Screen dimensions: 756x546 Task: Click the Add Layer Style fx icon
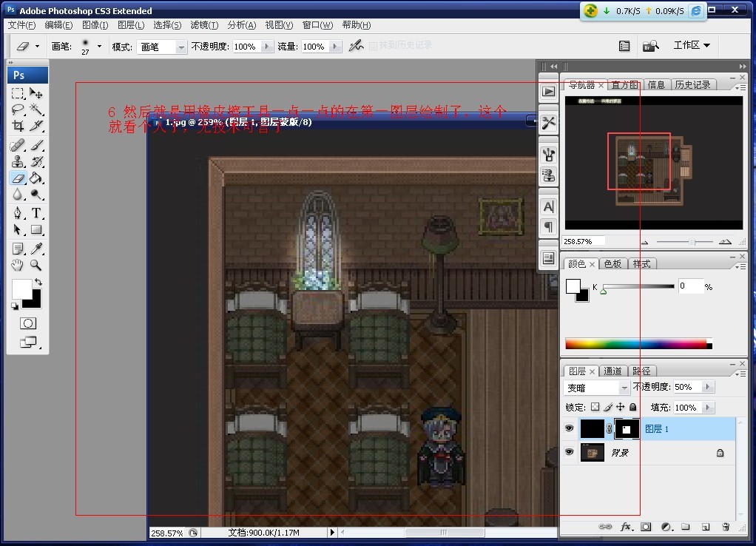(x=626, y=527)
